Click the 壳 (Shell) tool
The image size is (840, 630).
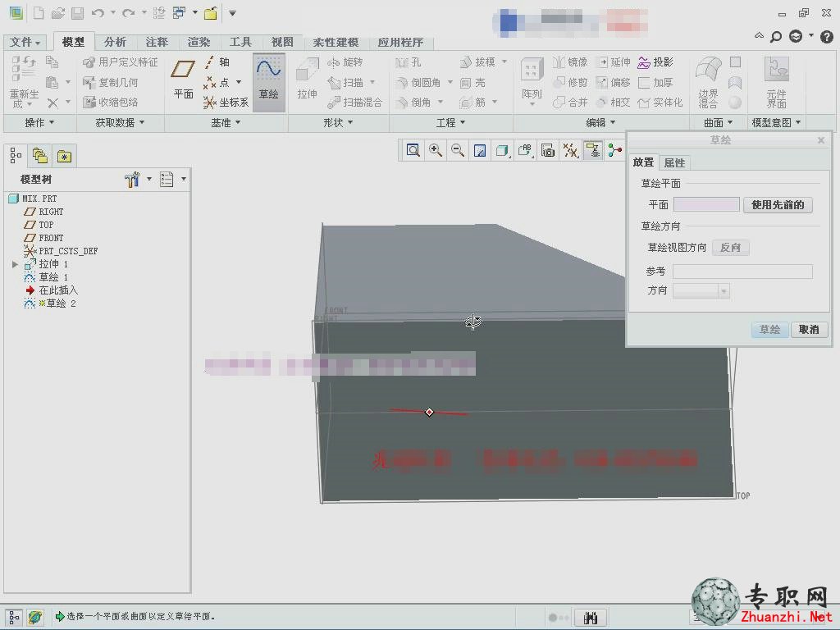pyautogui.click(x=472, y=83)
